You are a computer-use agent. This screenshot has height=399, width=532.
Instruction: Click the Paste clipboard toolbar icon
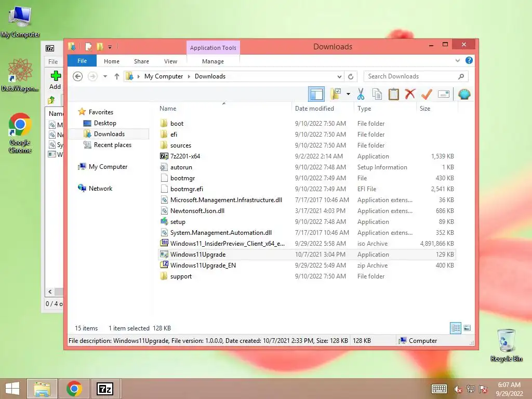click(394, 94)
